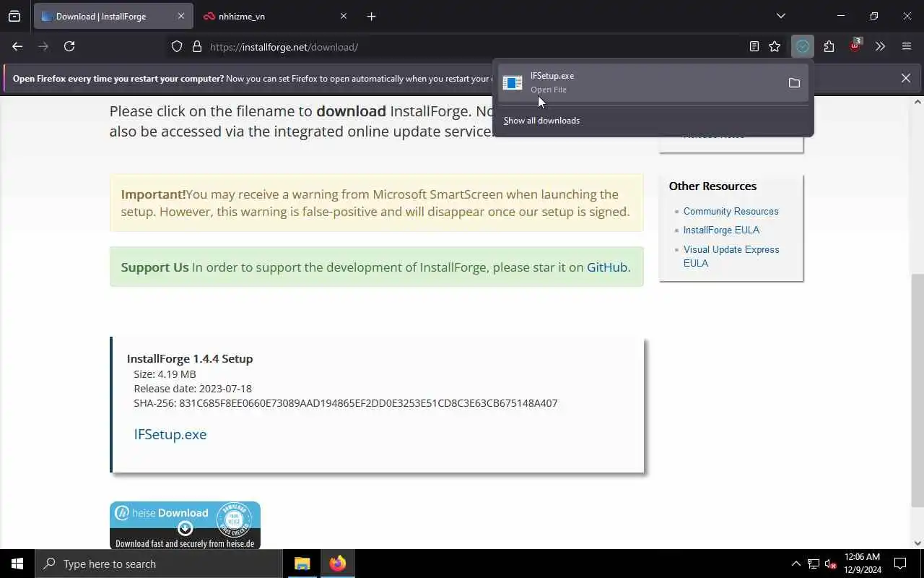The height and width of the screenshot is (578, 924).
Task: Open the clock showing 12:06 AM
Action: pos(862,564)
